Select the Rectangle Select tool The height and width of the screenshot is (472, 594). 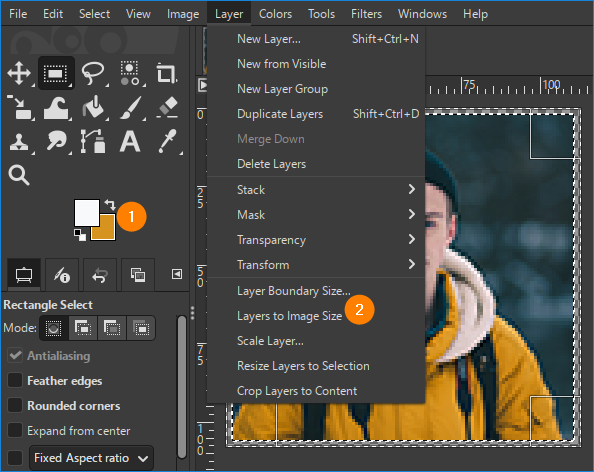(56, 73)
